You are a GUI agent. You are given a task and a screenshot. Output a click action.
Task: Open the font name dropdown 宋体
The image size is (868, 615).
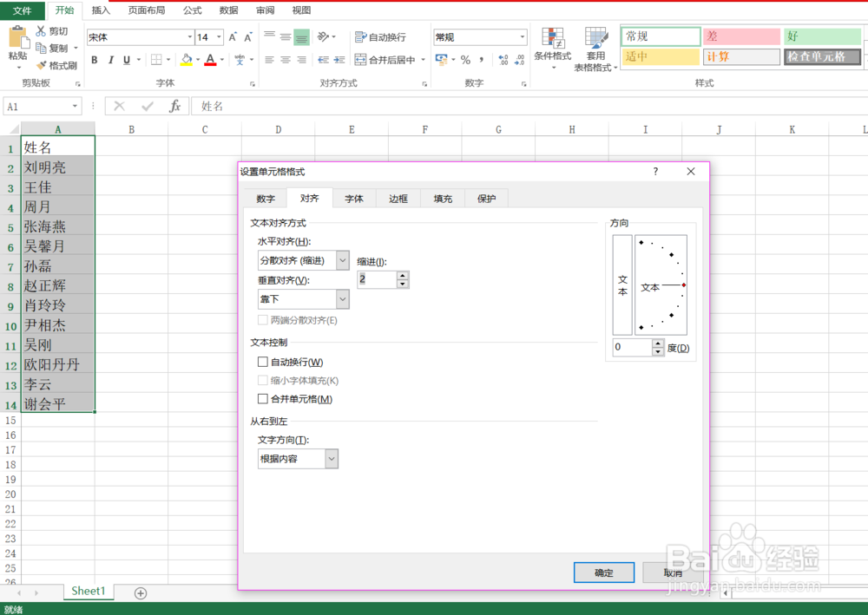[x=190, y=37]
